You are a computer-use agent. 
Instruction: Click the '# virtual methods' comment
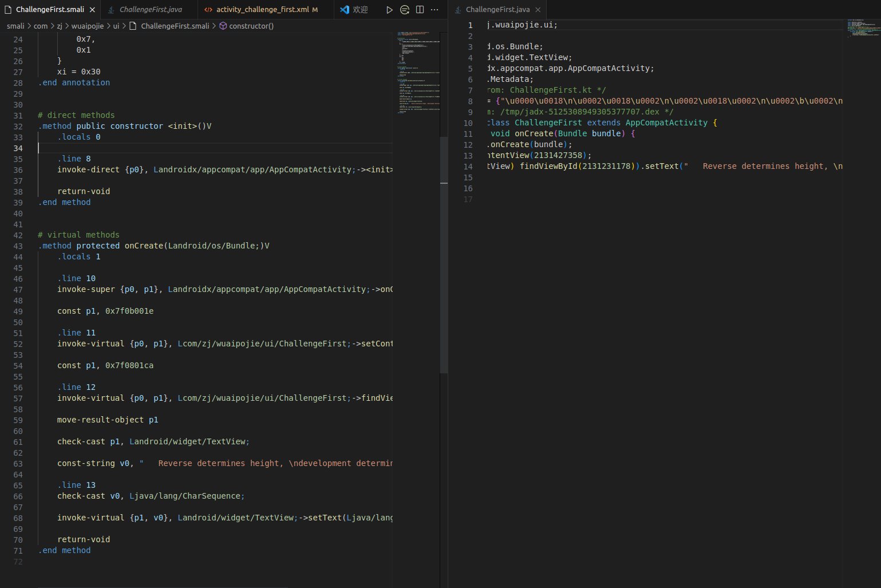pyautogui.click(x=78, y=235)
